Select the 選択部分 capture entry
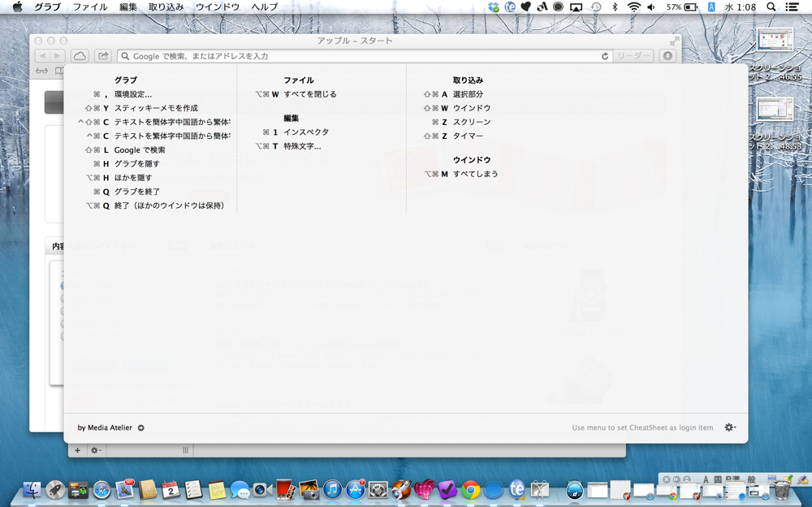 pyautogui.click(x=468, y=94)
